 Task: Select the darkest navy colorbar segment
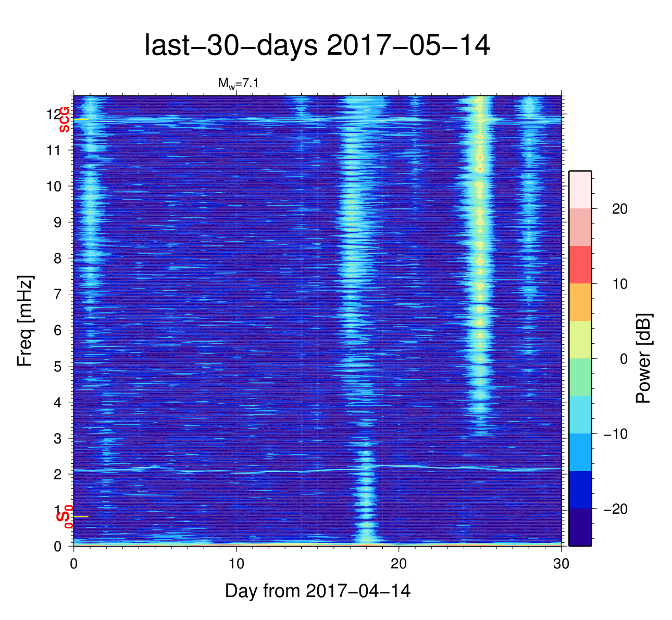pyautogui.click(x=580, y=527)
